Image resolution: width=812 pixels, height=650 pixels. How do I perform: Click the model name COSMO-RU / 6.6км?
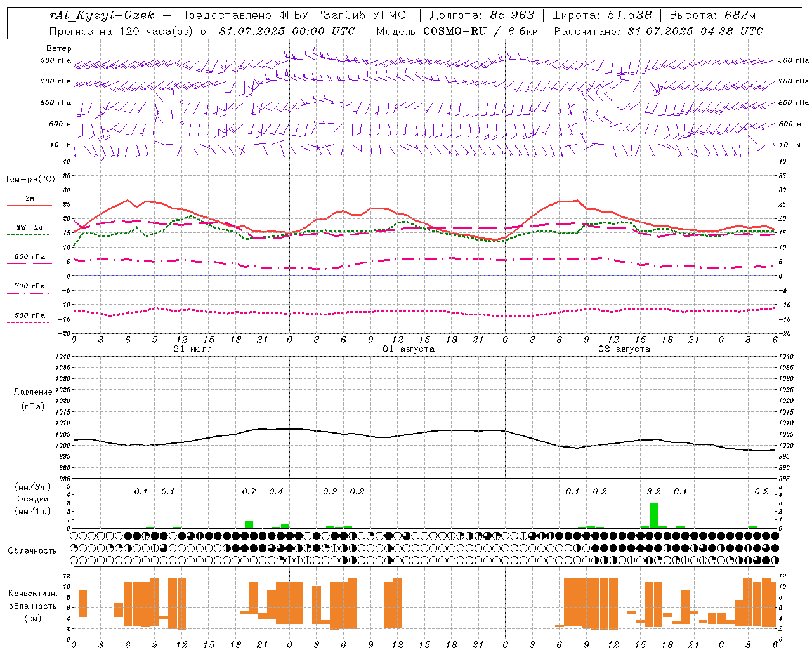click(x=481, y=31)
